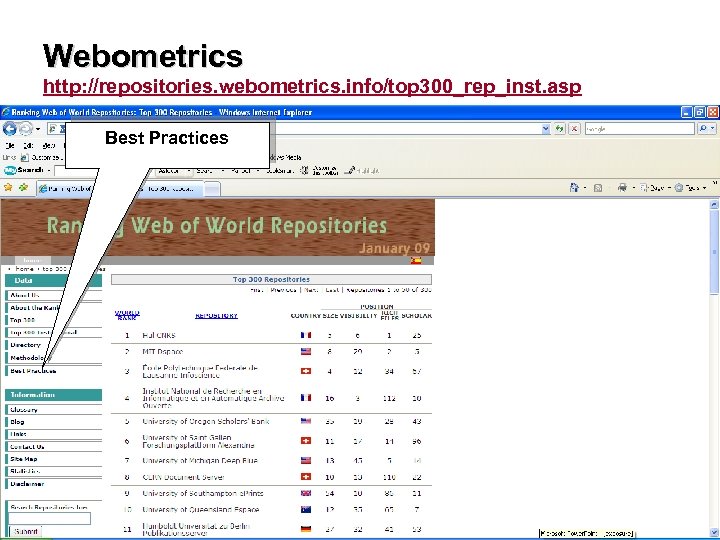Open the Print options dropdown arrow
720x540 pixels.
pos(634,188)
